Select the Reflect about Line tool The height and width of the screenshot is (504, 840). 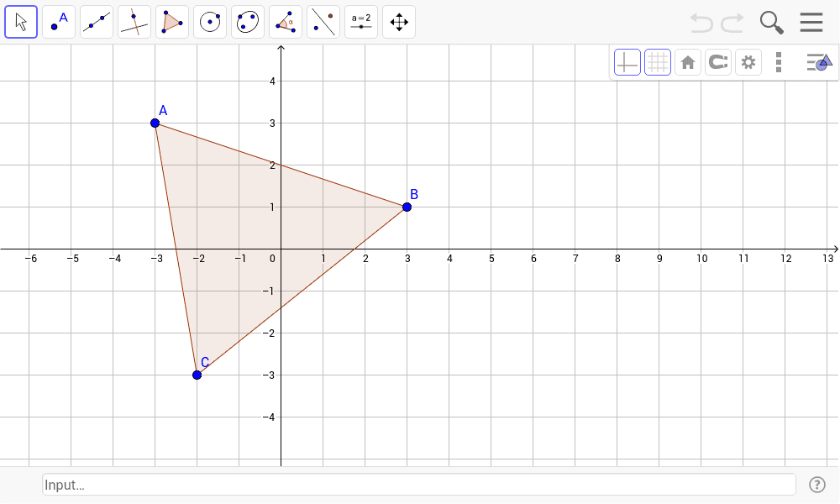pos(323,21)
